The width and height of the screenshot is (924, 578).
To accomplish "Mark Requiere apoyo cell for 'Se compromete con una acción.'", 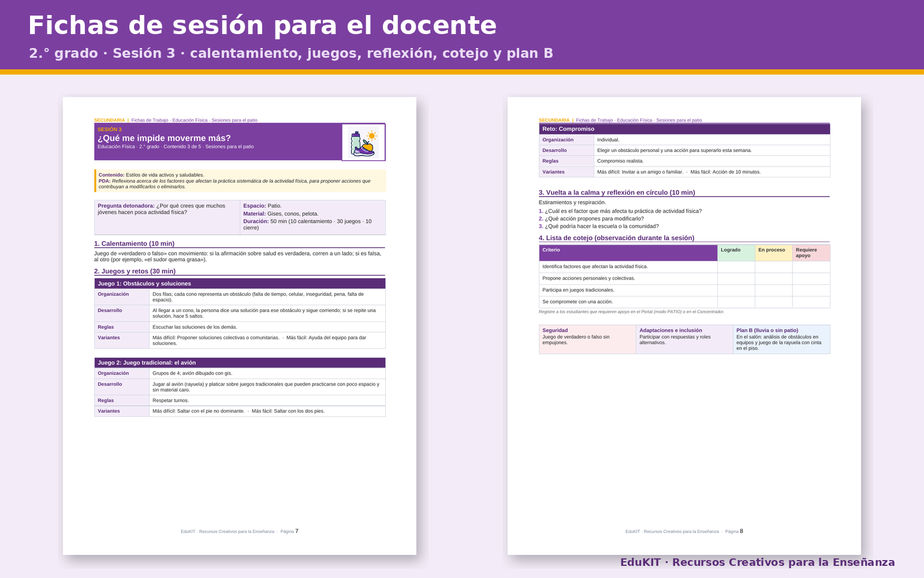I will click(x=811, y=302).
